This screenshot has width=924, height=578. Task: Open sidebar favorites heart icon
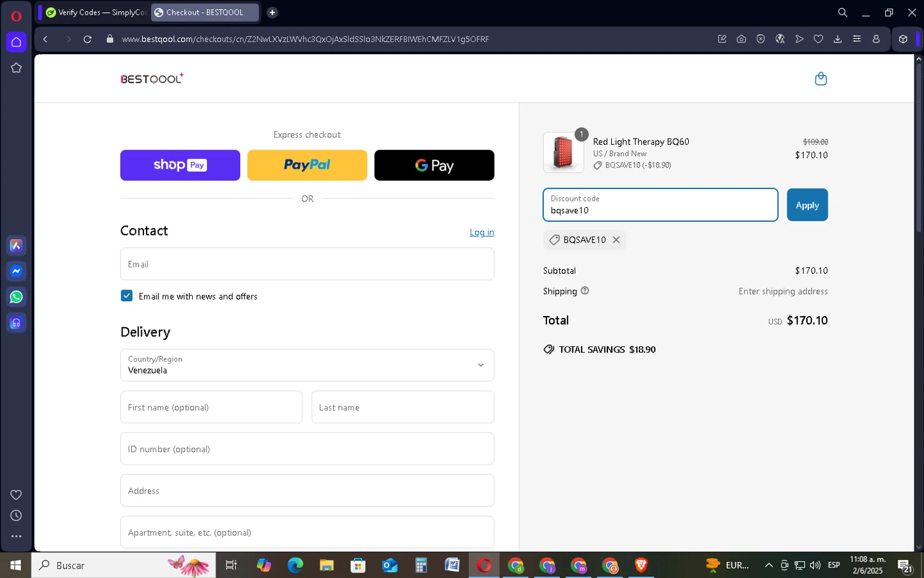click(x=17, y=495)
